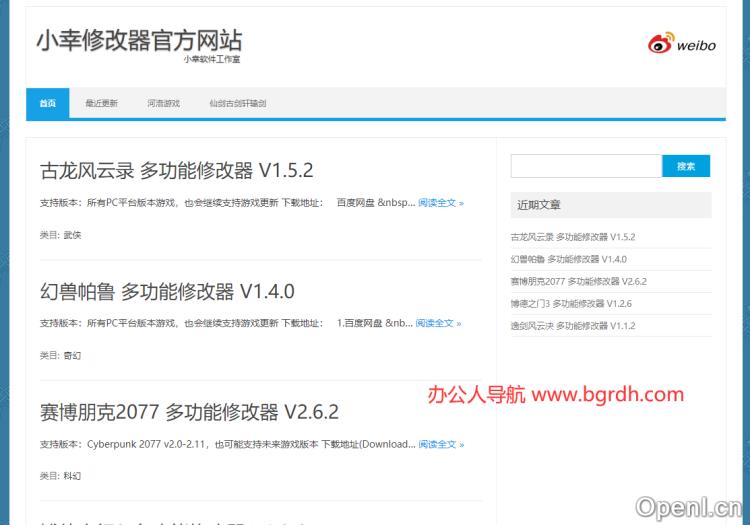Click the 近期文章 sidebar heading
Viewport: 750px width, 525px height.
point(539,205)
